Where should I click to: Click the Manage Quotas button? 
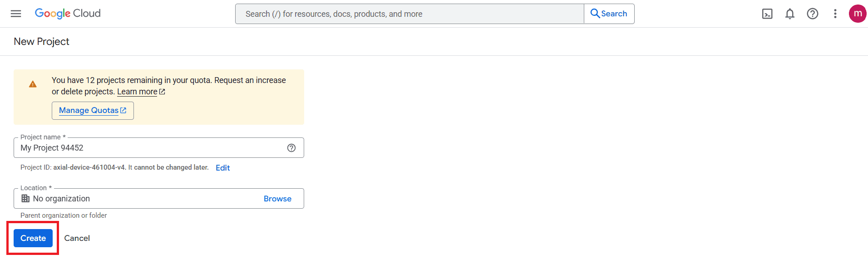(93, 111)
